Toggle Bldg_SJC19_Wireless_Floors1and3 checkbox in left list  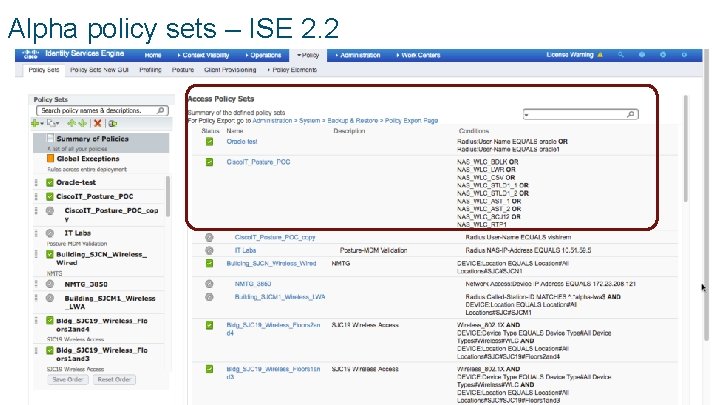tap(50, 350)
